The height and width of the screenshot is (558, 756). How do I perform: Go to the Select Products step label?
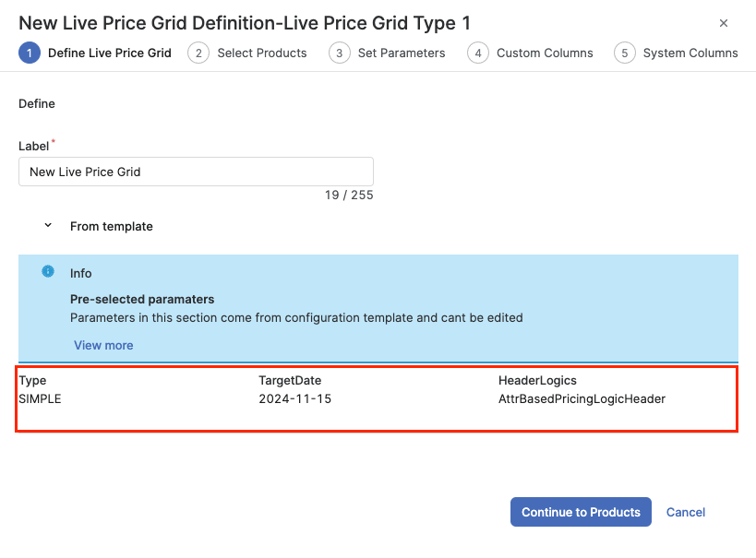[x=262, y=53]
